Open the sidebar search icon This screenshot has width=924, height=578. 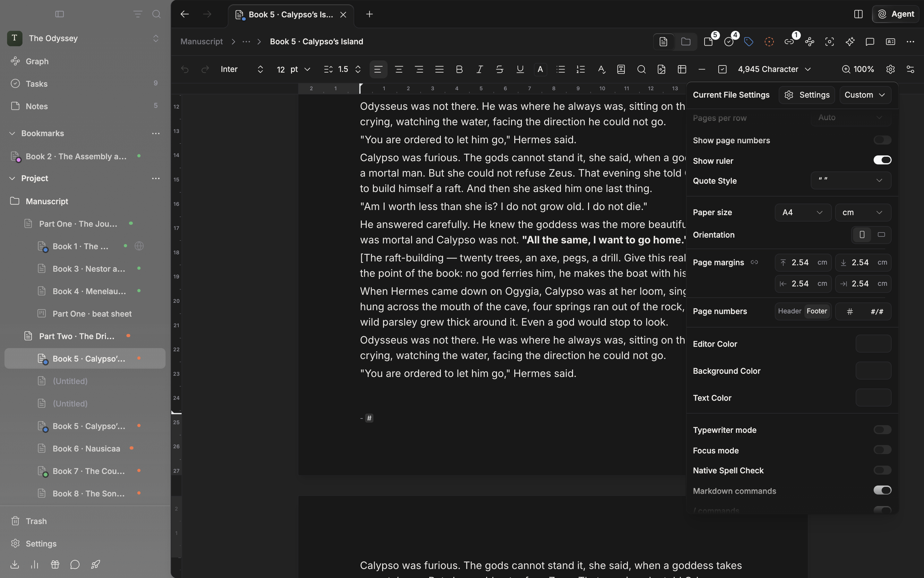click(x=156, y=14)
